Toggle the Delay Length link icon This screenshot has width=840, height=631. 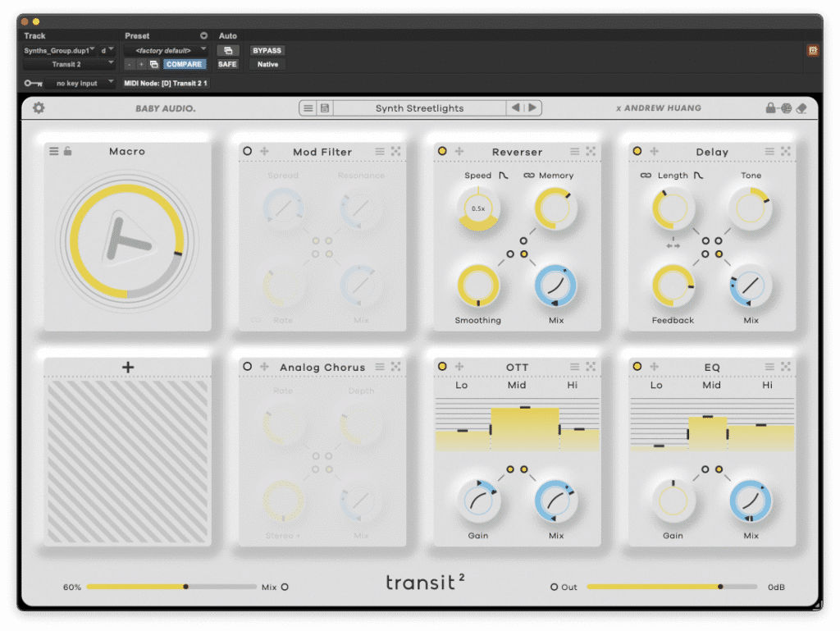point(646,175)
